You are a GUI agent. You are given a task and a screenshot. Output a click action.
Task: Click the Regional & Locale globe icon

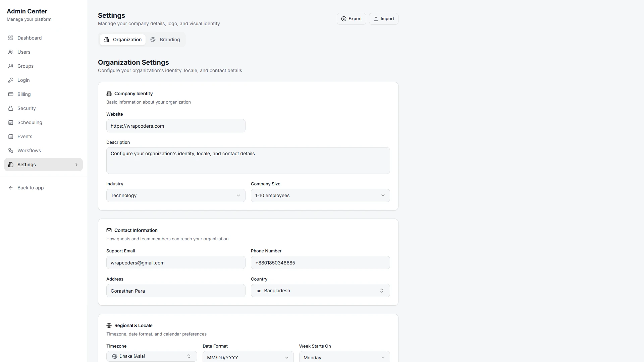[x=109, y=325]
